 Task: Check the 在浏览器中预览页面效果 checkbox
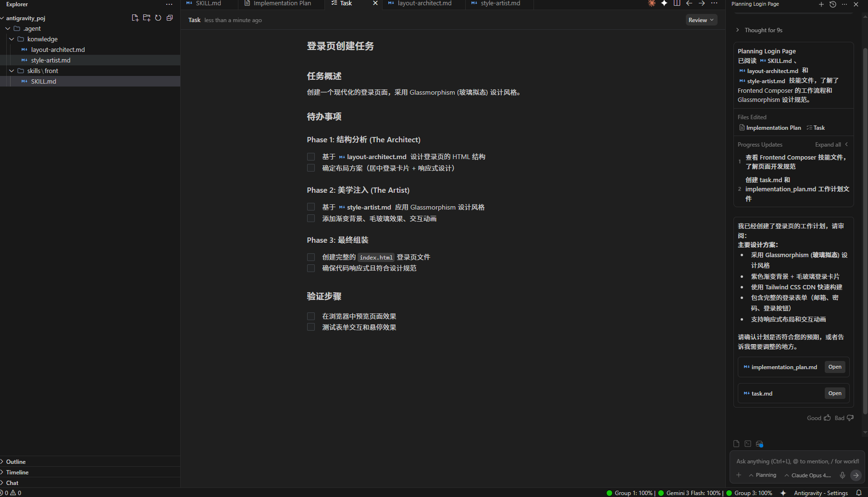311,316
